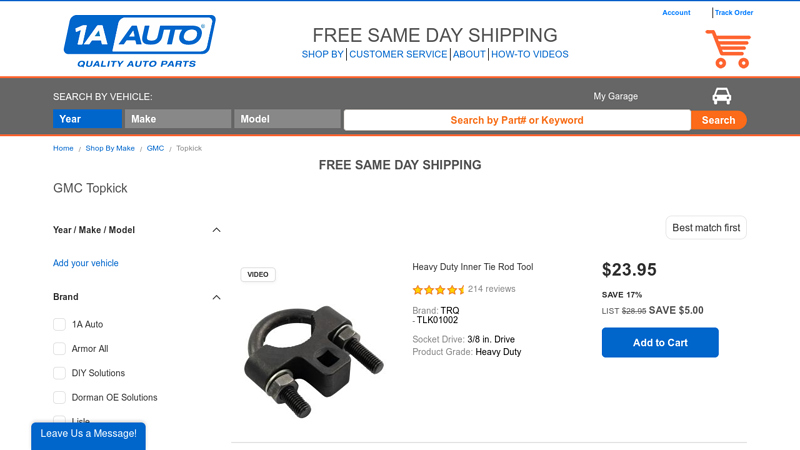This screenshot has height=450, width=800.
Task: Click the Part# or Keyword search field
Action: (x=517, y=120)
